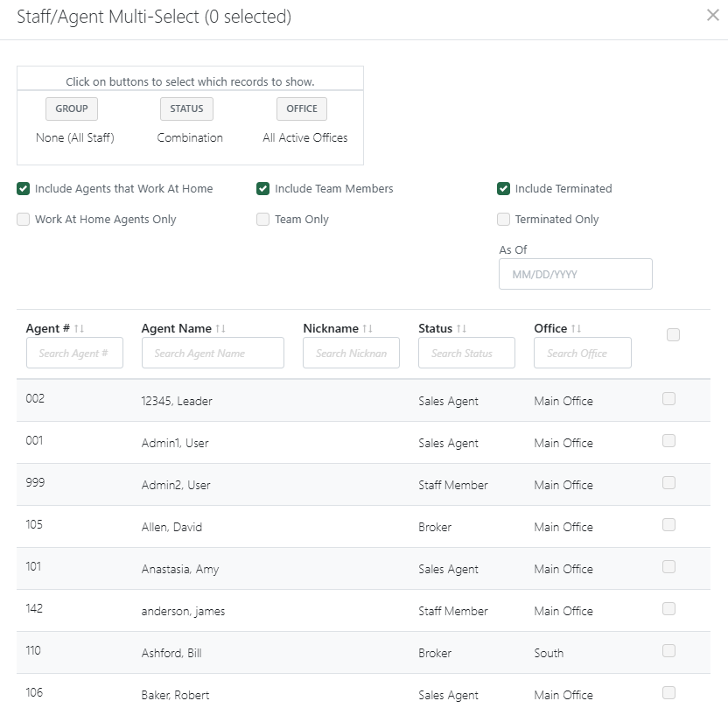Uncheck Include Team Members
The image size is (728, 708).
pyautogui.click(x=262, y=188)
